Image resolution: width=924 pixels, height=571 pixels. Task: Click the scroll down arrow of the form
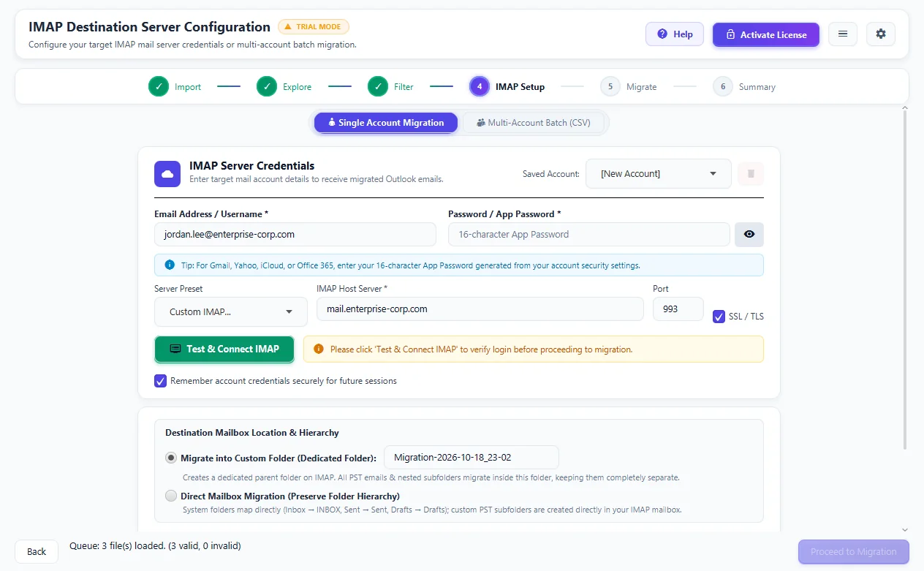point(906,529)
